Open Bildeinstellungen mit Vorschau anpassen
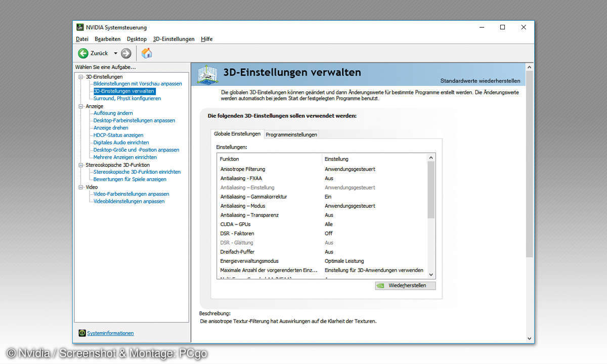 point(138,84)
